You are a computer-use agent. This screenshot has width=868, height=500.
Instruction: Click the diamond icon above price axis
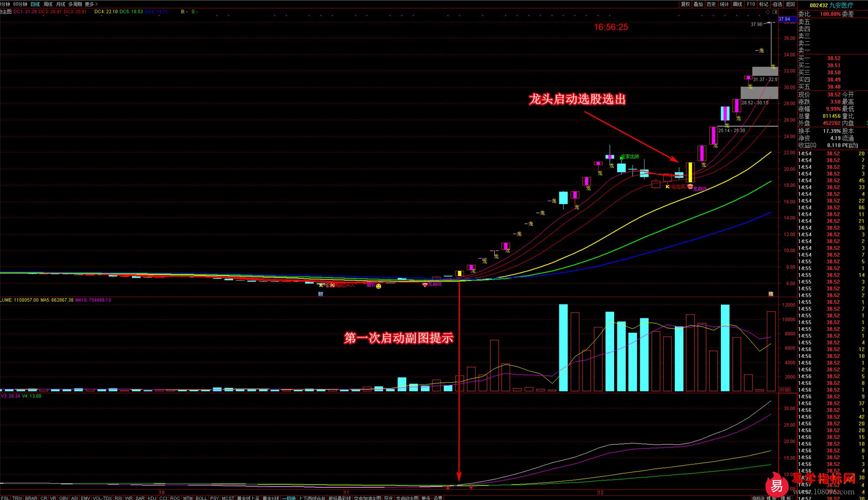tap(768, 12)
